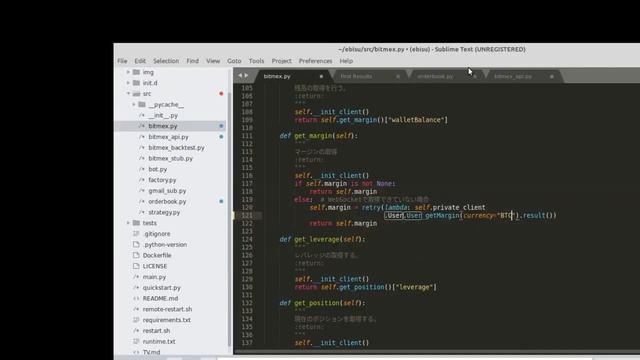
Task: Select bitmex.py in the sidebar
Action: pyautogui.click(x=162, y=126)
